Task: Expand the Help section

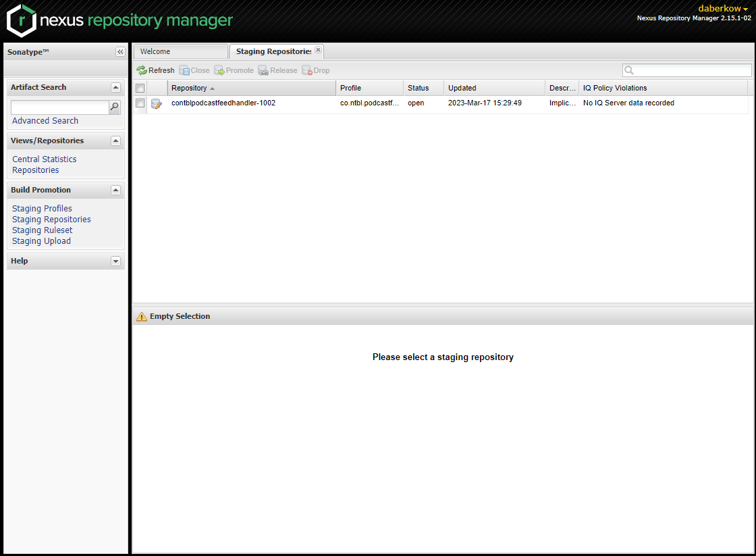Action: click(115, 261)
